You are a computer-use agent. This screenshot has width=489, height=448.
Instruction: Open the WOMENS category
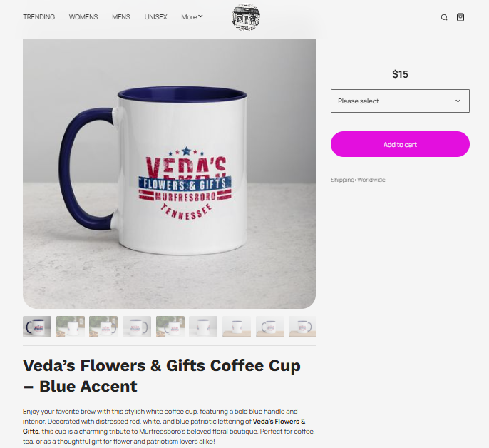click(x=83, y=17)
